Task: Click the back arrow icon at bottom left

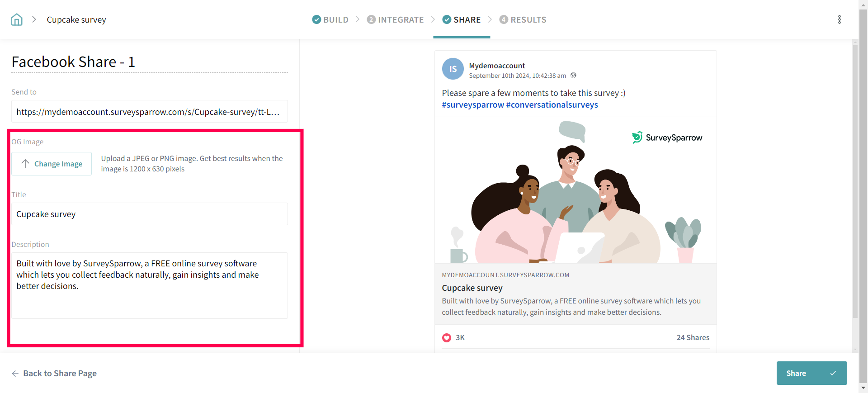Action: [15, 374]
